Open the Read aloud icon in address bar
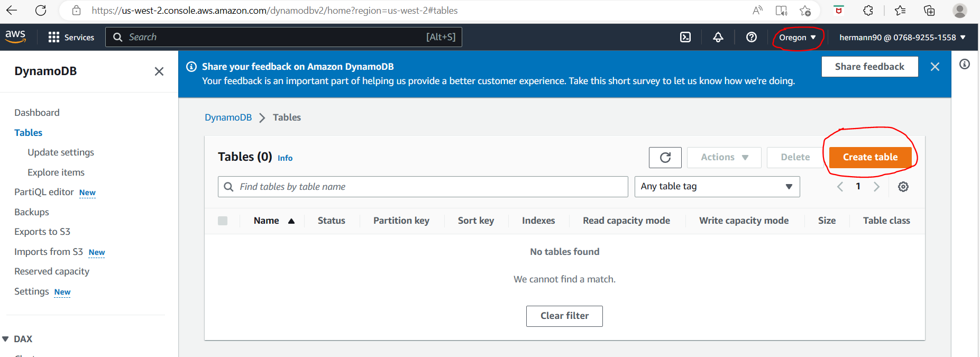 click(x=757, y=10)
